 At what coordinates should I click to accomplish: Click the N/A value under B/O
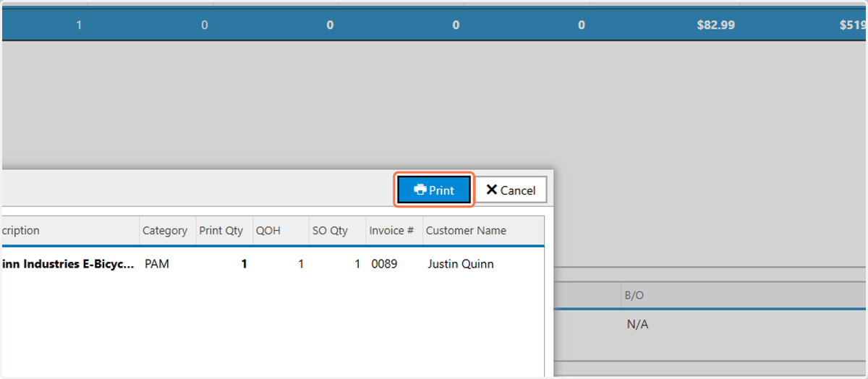pyautogui.click(x=637, y=324)
